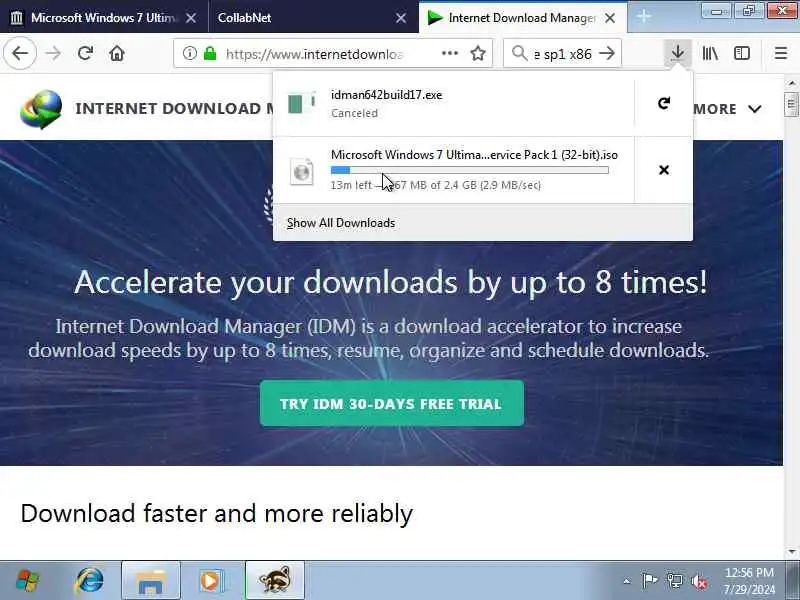
Task: Open Internet Explorer from the taskbar
Action: point(90,580)
